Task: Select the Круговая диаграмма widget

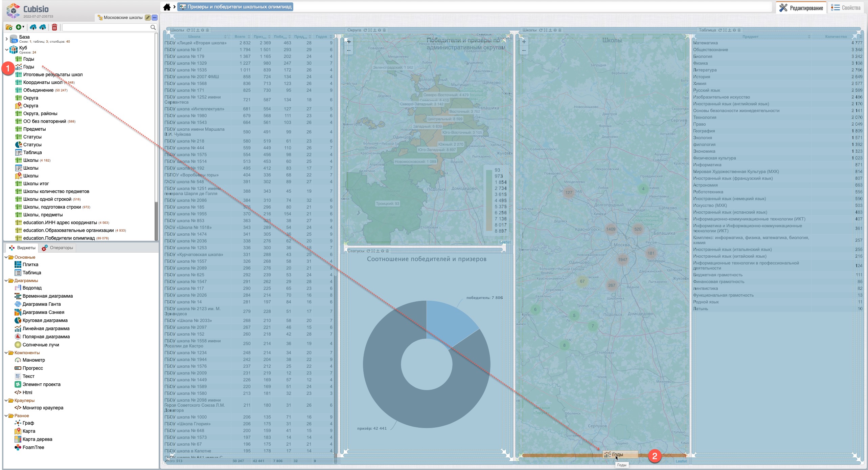Action: 45,320
